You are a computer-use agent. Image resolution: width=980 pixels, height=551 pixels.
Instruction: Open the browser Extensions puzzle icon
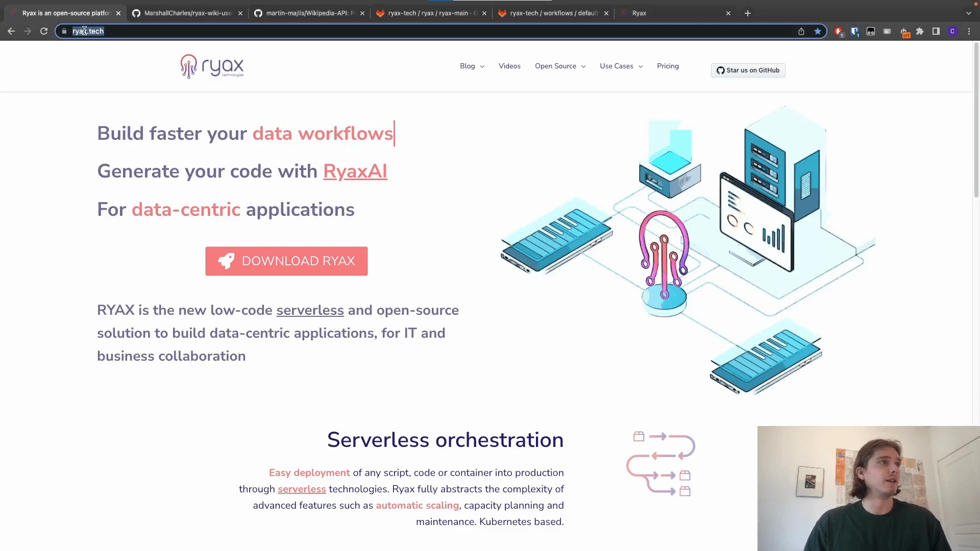tap(920, 31)
